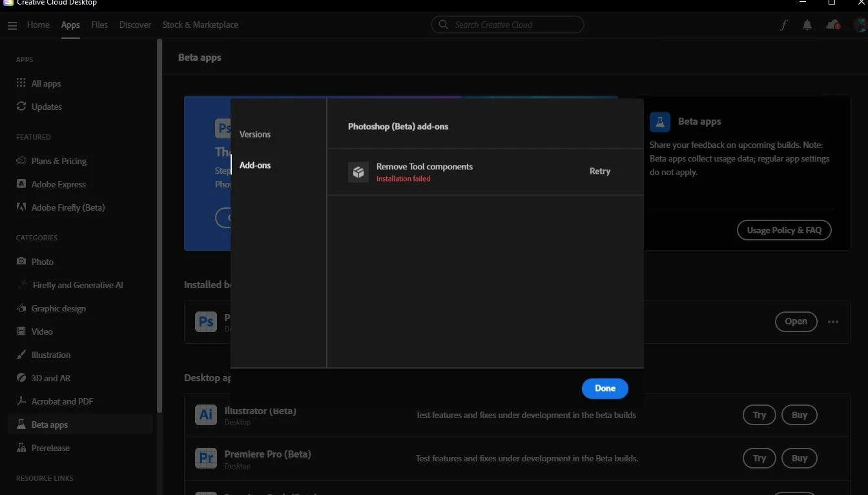Select the Add-ons tab in dialog
868x495 pixels.
pyautogui.click(x=255, y=165)
